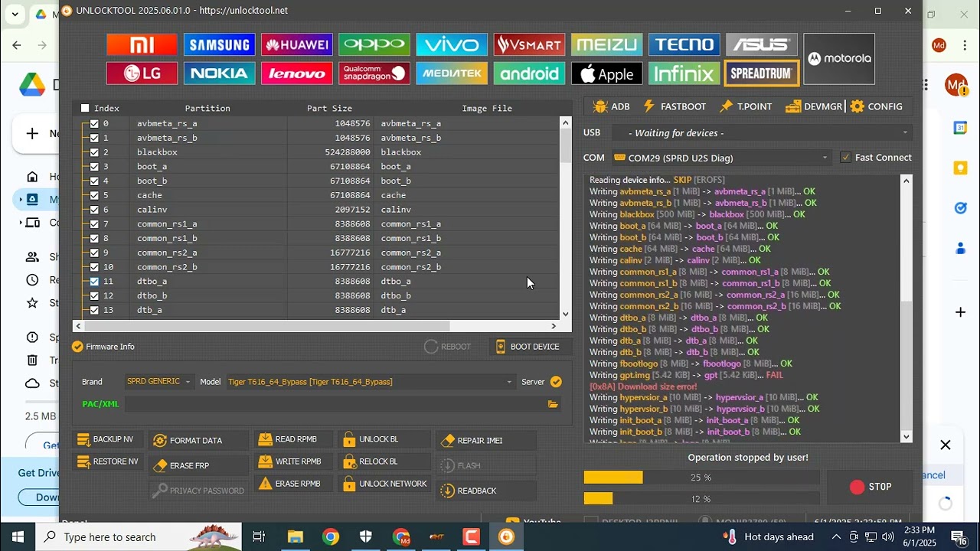Click the PAC/XML path input field
The width and height of the screenshot is (980, 551).
335,404
